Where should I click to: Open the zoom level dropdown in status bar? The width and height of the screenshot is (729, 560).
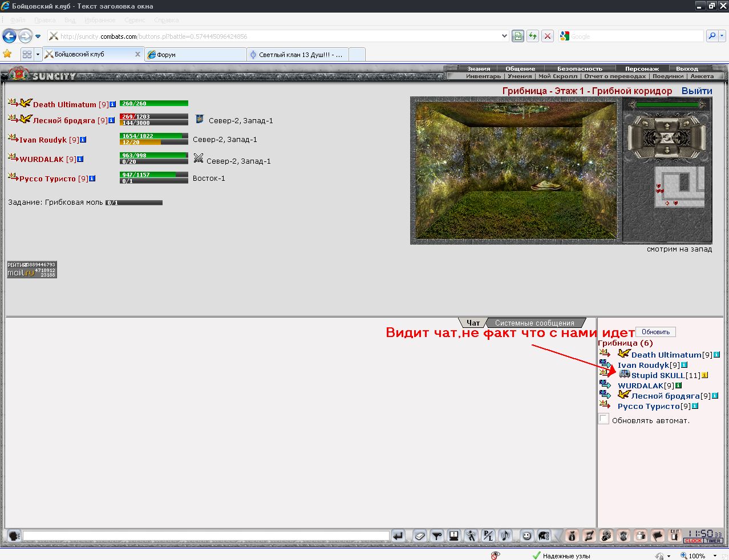[x=715, y=555]
